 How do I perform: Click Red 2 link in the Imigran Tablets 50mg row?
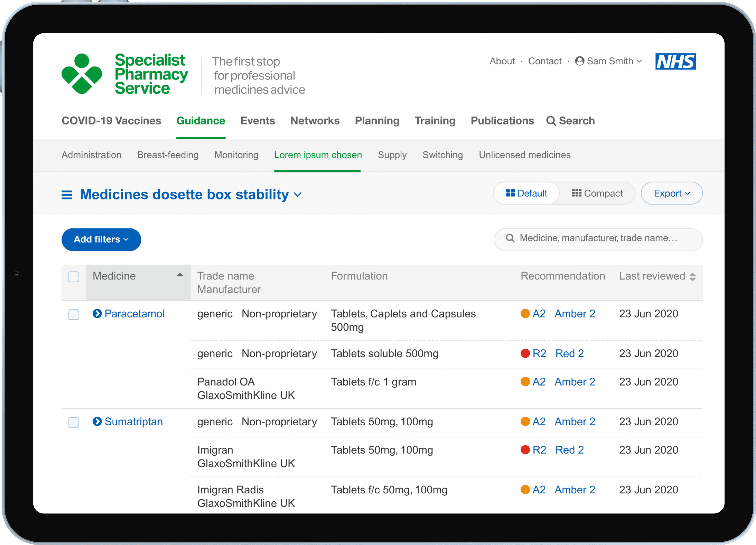569,450
